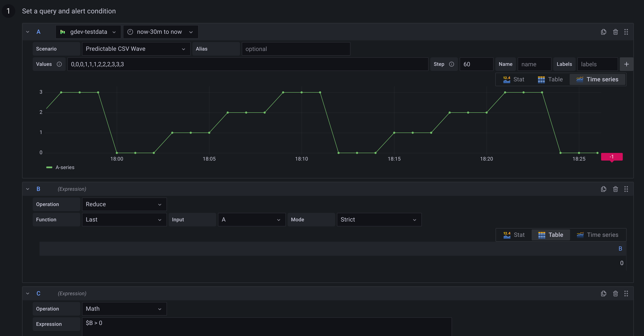644x336 pixels.
Task: Open the Strict mode dropdown
Action: pyautogui.click(x=379, y=219)
